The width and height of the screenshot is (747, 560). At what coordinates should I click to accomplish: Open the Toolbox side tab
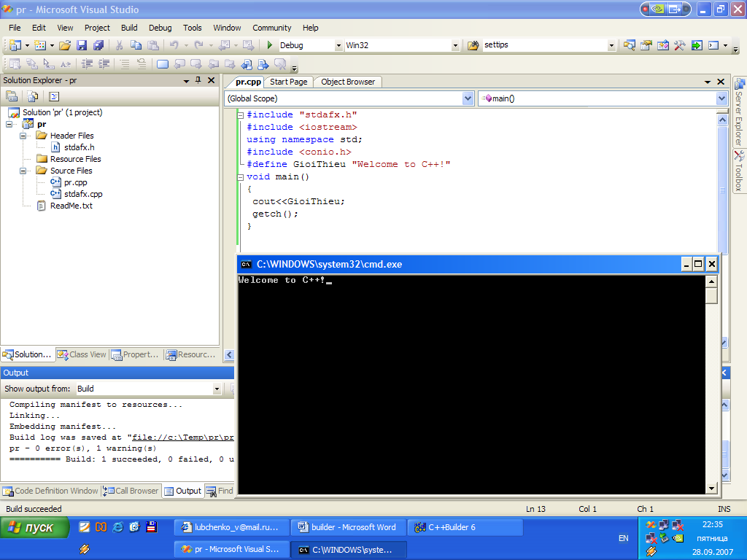tap(739, 171)
